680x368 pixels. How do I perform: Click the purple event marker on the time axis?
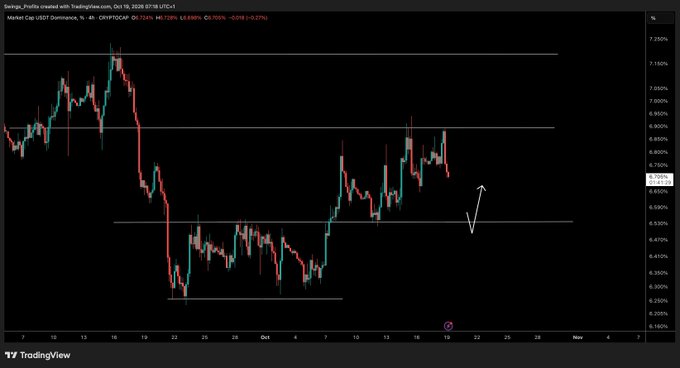[x=448, y=326]
